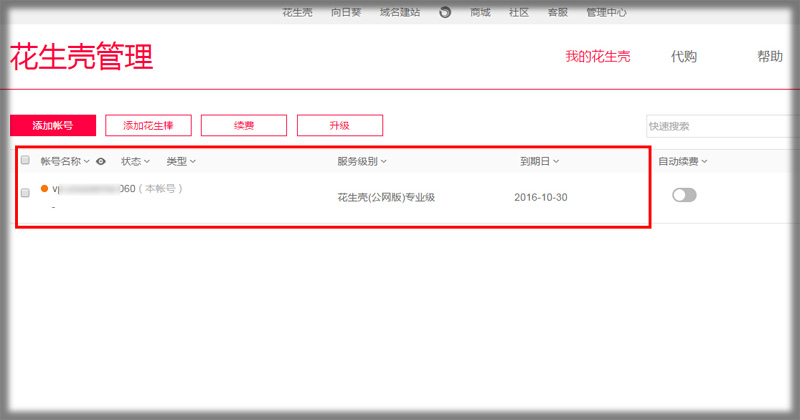Screen dimensions: 800x420
Task: Open the 自动续费 column dropdown
Action: [683, 161]
